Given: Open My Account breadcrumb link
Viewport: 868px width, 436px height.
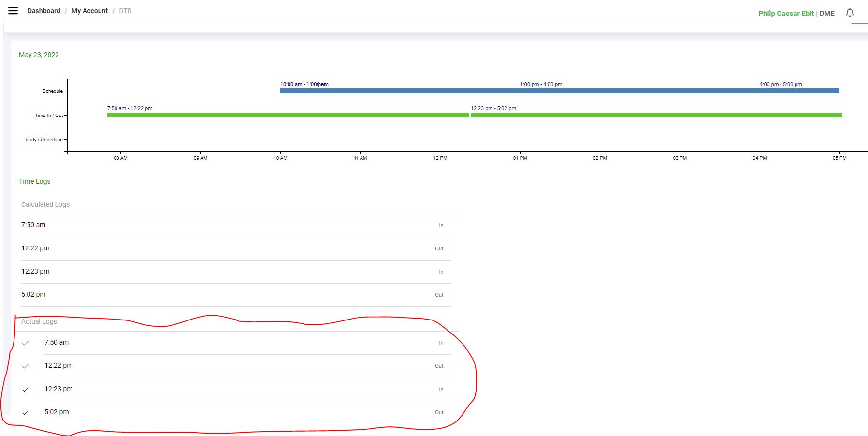Looking at the screenshot, I should point(89,11).
